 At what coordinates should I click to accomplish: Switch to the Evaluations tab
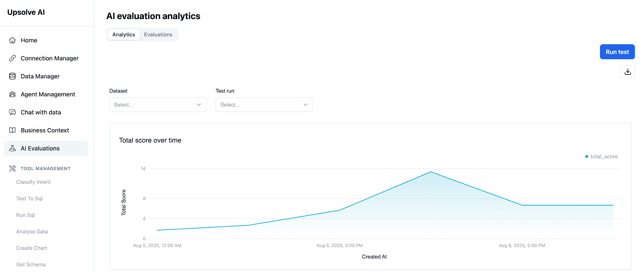158,34
